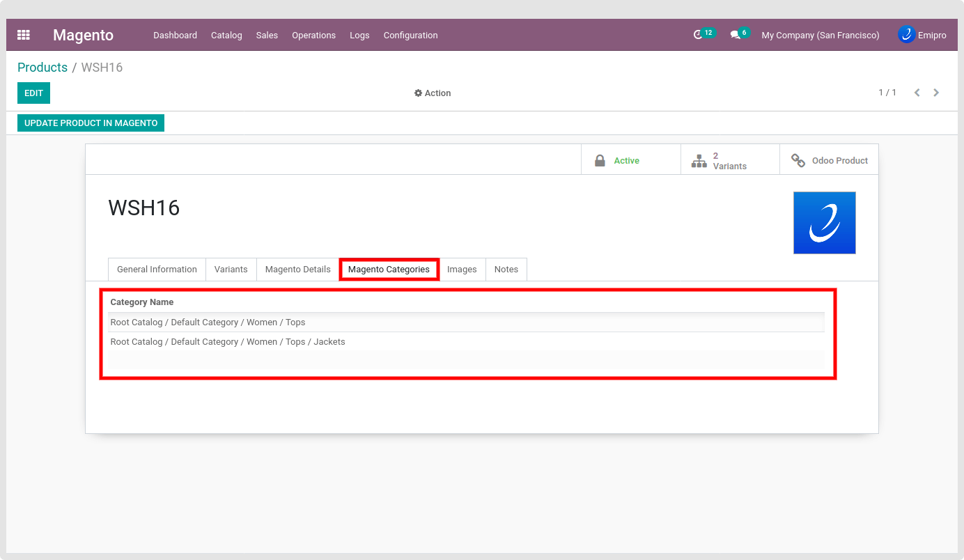The height and width of the screenshot is (560, 964).
Task: Switch to General Information tab
Action: 157,270
